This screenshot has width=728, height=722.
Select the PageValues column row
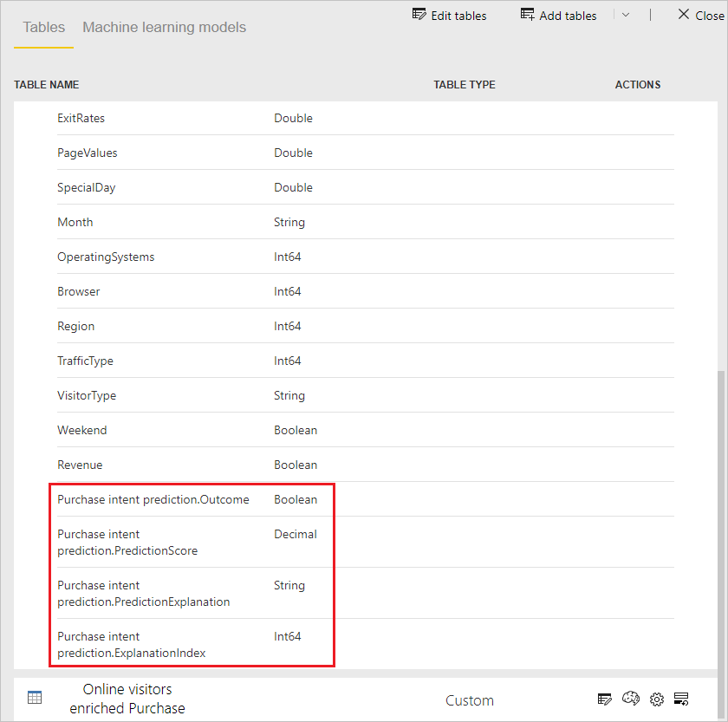(x=366, y=153)
